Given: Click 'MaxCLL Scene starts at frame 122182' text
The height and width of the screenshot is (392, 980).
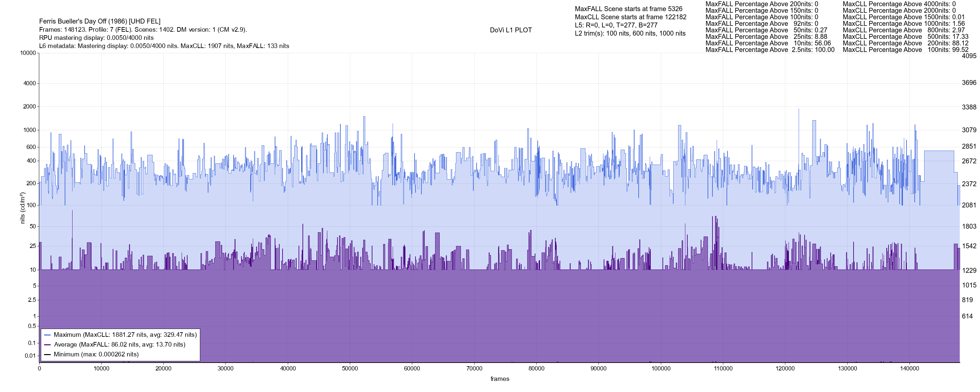Looking at the screenshot, I should (630, 17).
